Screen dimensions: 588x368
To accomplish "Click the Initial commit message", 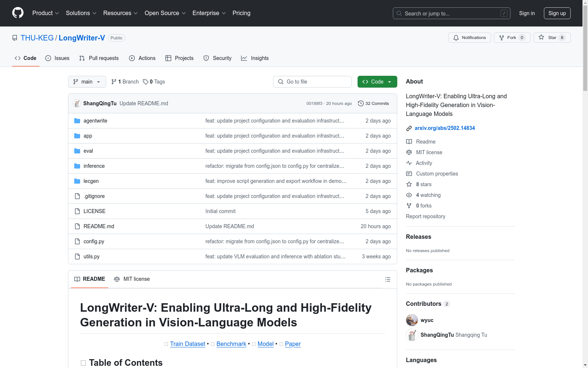I will 220,211.
